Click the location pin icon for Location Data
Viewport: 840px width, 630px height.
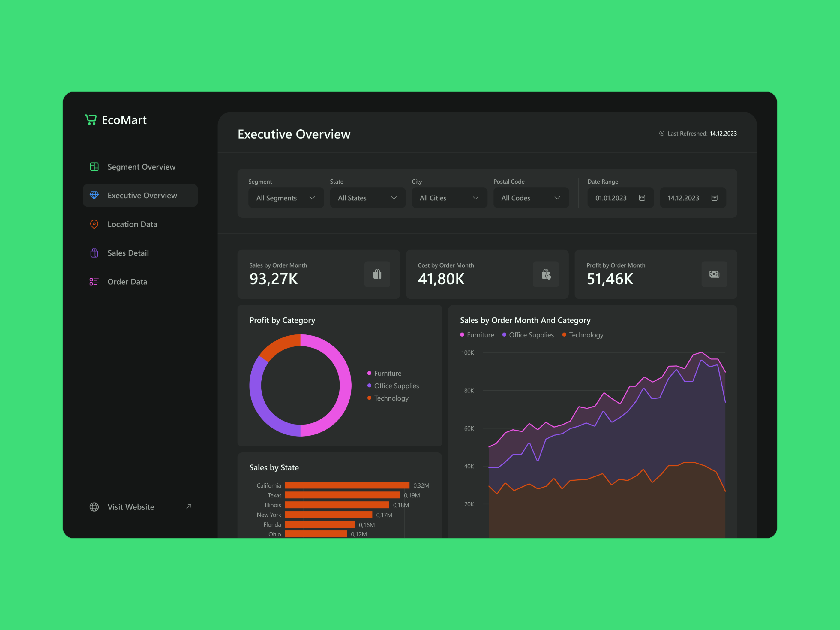tap(94, 224)
